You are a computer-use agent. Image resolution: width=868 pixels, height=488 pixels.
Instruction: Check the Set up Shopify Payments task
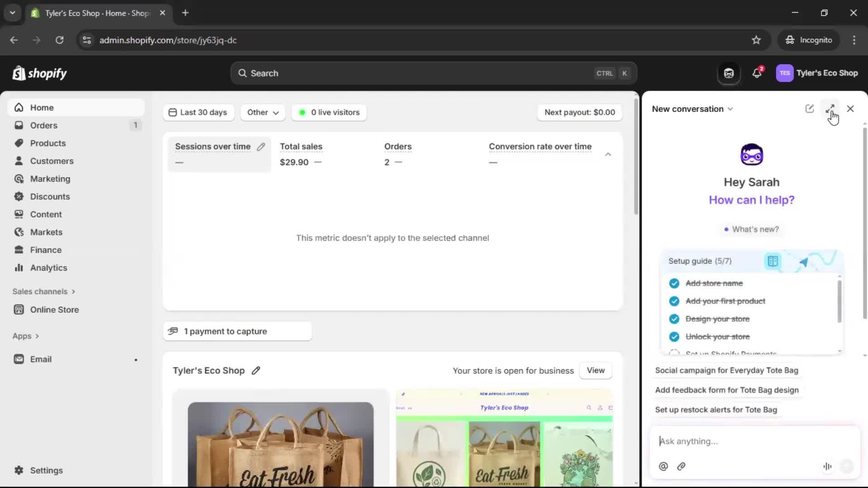(675, 353)
